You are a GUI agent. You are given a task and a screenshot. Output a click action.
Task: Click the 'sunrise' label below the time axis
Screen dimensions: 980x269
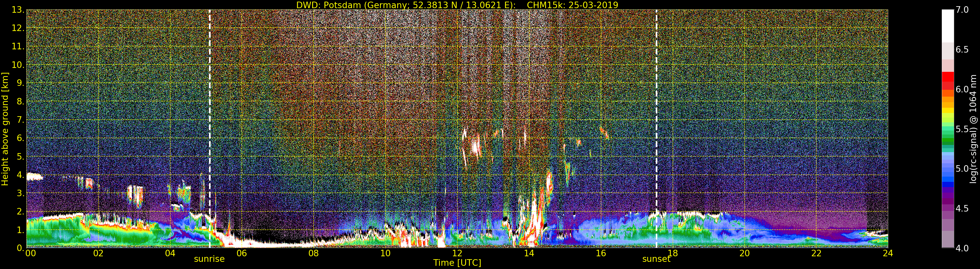[209, 259]
